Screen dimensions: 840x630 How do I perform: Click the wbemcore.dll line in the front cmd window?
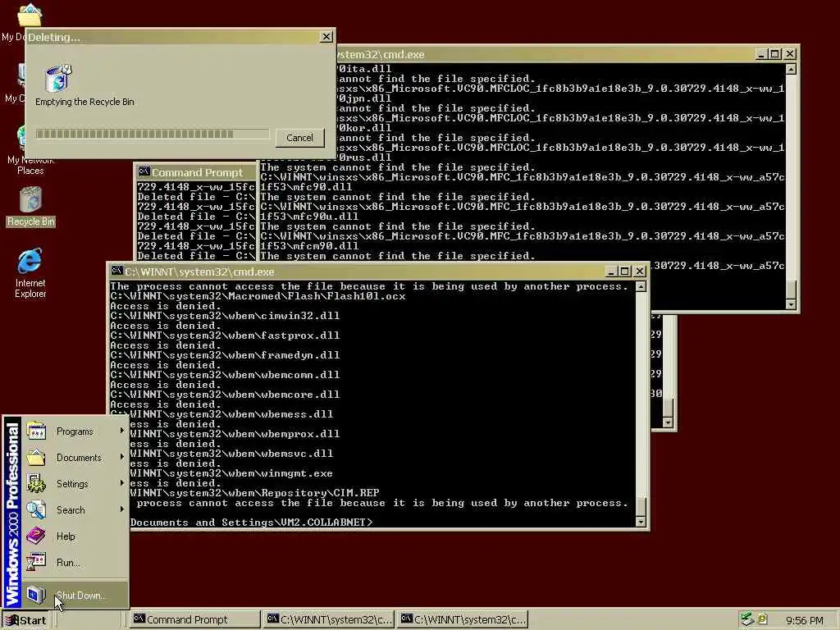click(225, 395)
